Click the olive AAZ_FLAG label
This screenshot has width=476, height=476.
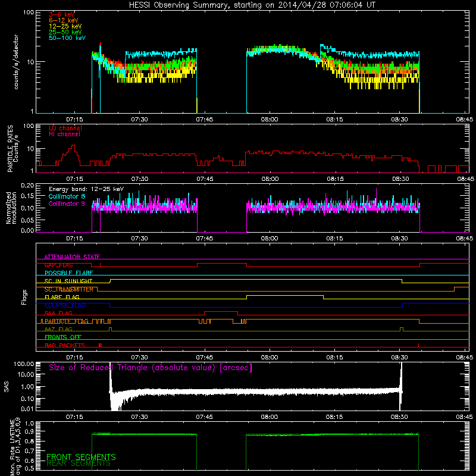(58, 329)
